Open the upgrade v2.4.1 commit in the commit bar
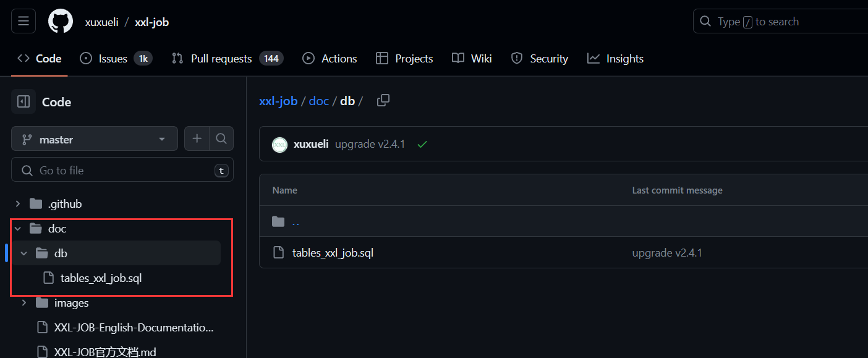The width and height of the screenshot is (868, 358). tap(370, 144)
